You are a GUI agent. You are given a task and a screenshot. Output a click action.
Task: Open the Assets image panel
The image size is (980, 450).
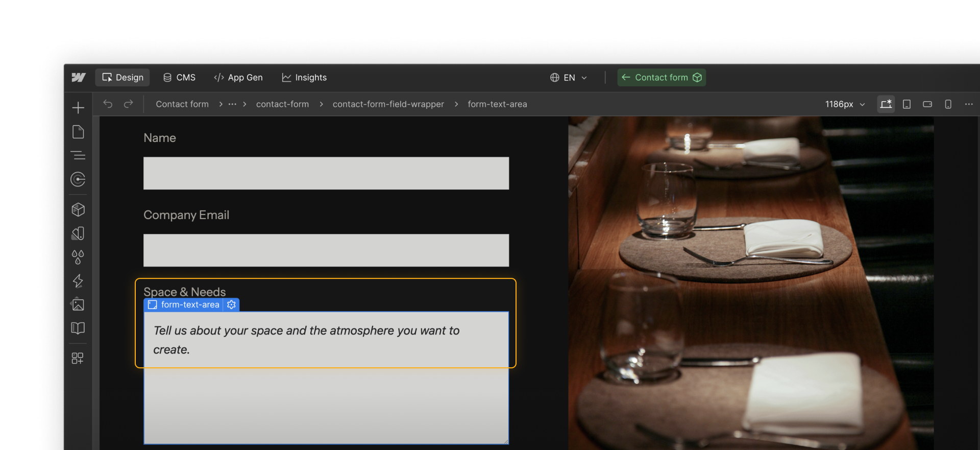[78, 304]
